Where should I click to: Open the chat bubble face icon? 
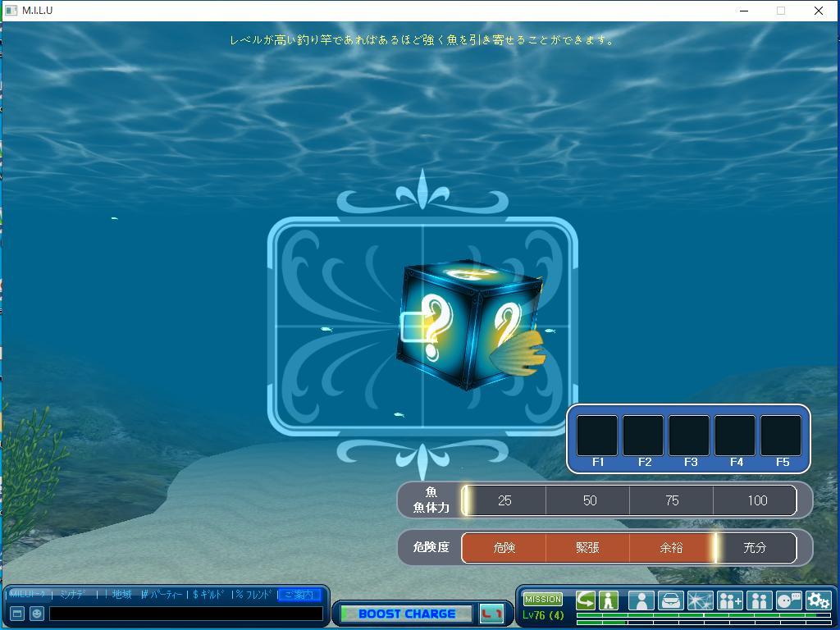788,600
